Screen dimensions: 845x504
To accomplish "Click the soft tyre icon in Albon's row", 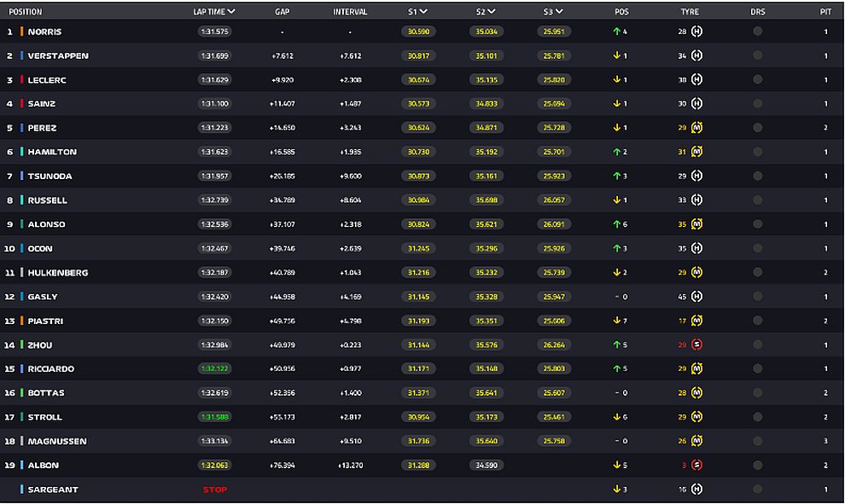I will (696, 466).
